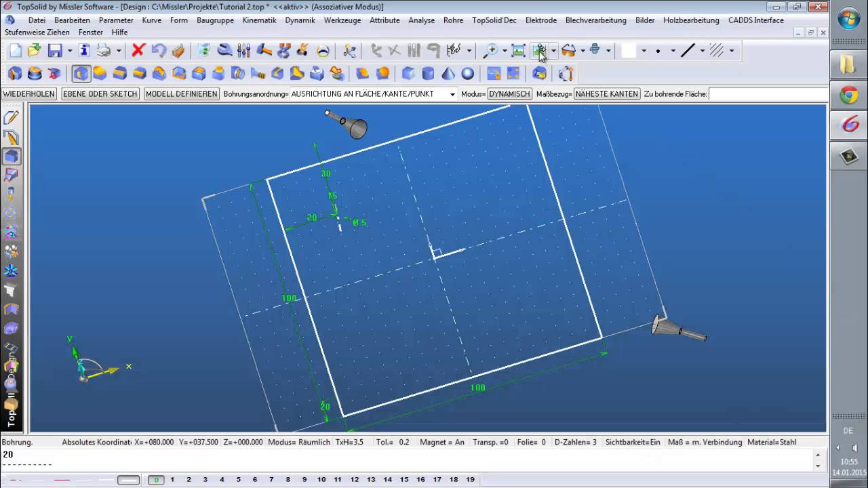Expand the zoom tool dropdown arrow

click(504, 51)
